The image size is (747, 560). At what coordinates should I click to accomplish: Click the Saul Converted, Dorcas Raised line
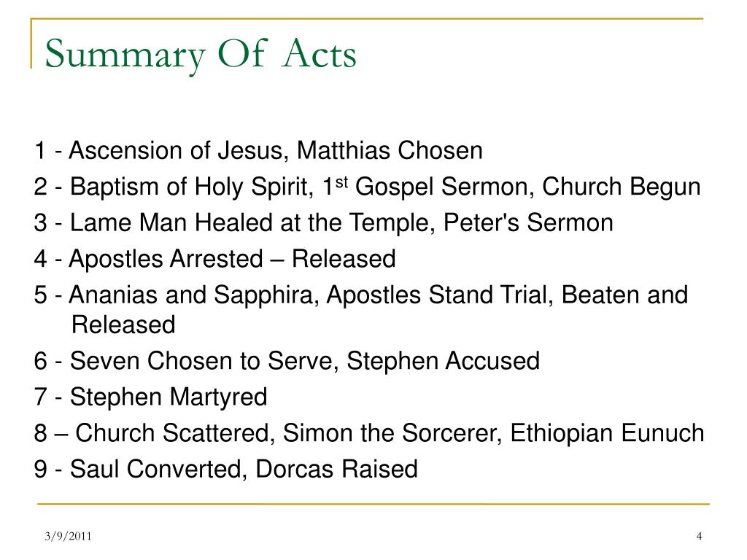(x=226, y=469)
